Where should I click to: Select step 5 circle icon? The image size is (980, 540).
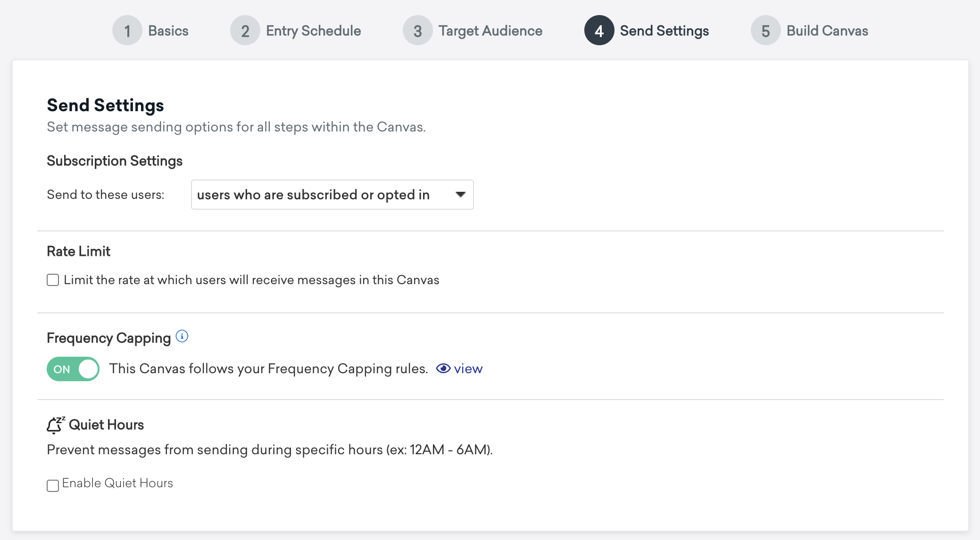click(x=766, y=31)
